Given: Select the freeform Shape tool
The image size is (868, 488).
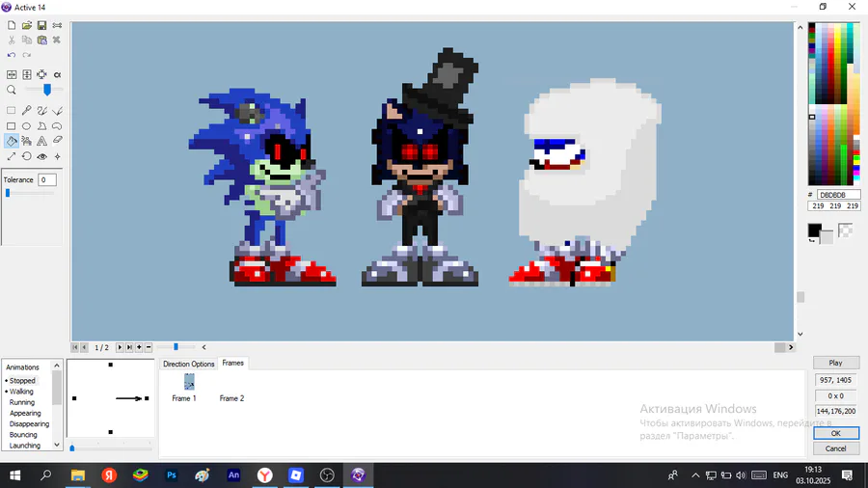Looking at the screenshot, I should coord(57,126).
